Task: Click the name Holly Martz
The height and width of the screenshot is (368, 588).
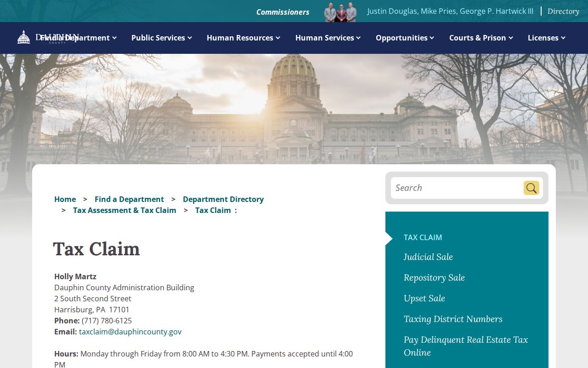Action: pyautogui.click(x=75, y=276)
